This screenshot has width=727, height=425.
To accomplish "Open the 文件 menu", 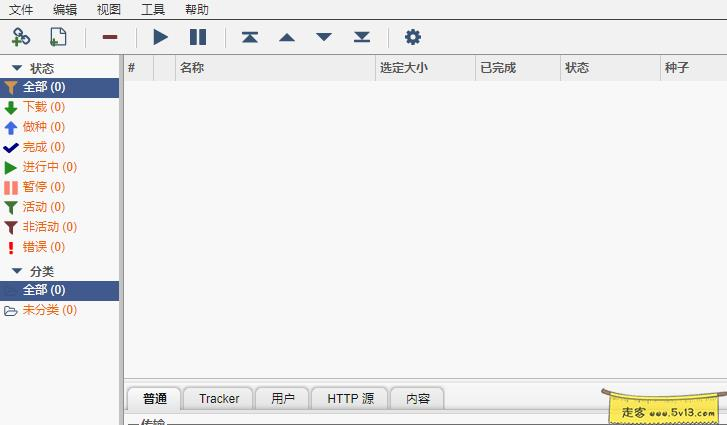I will pyautogui.click(x=21, y=9).
